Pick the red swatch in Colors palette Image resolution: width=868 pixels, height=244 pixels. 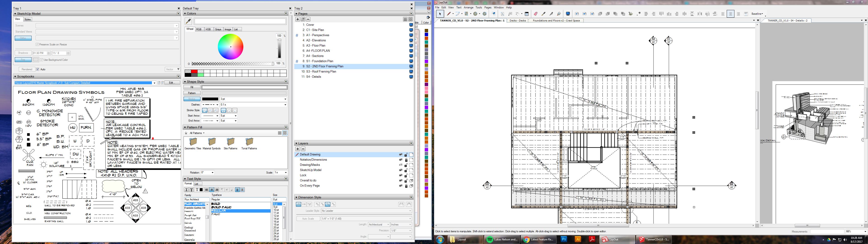click(194, 71)
